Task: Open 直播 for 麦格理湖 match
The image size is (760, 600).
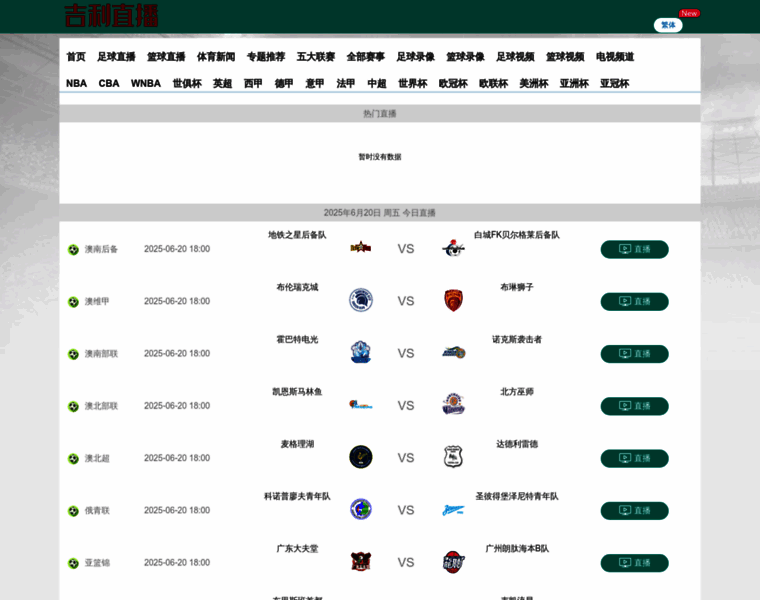Action: [x=634, y=458]
